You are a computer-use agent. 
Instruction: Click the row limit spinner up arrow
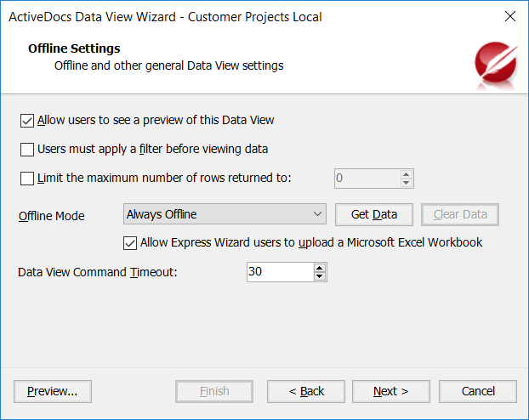point(407,175)
